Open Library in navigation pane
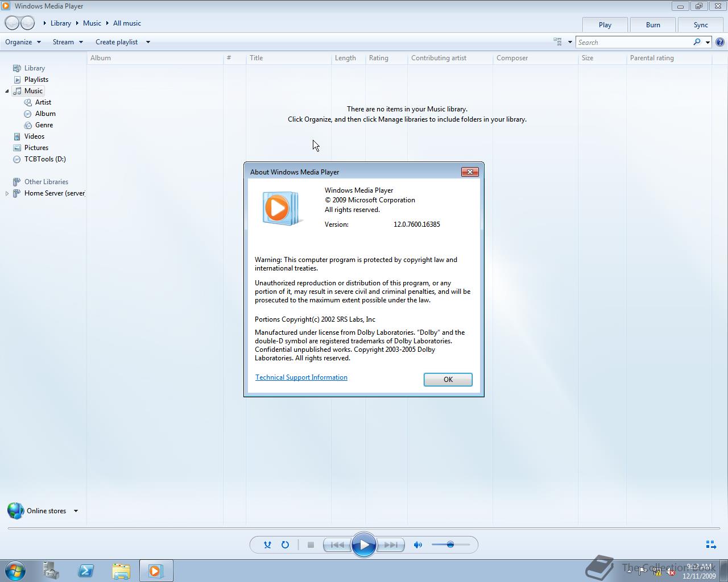The width and height of the screenshot is (728, 582). (34, 68)
